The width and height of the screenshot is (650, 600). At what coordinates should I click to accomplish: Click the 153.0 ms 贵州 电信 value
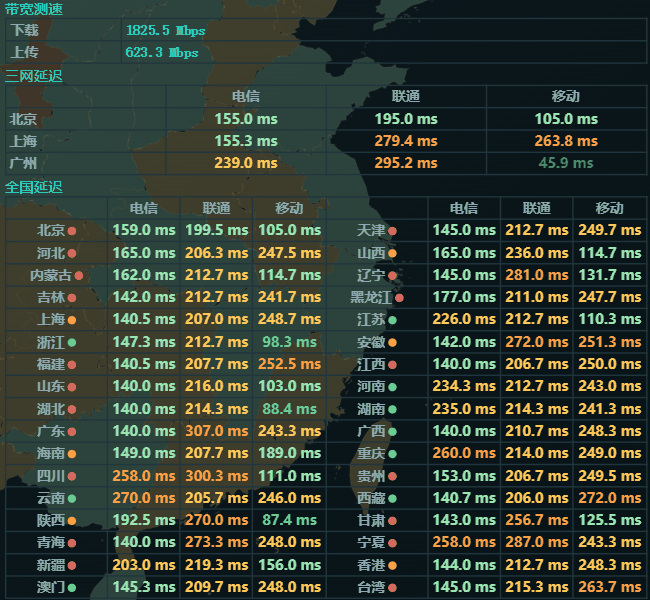click(464, 476)
